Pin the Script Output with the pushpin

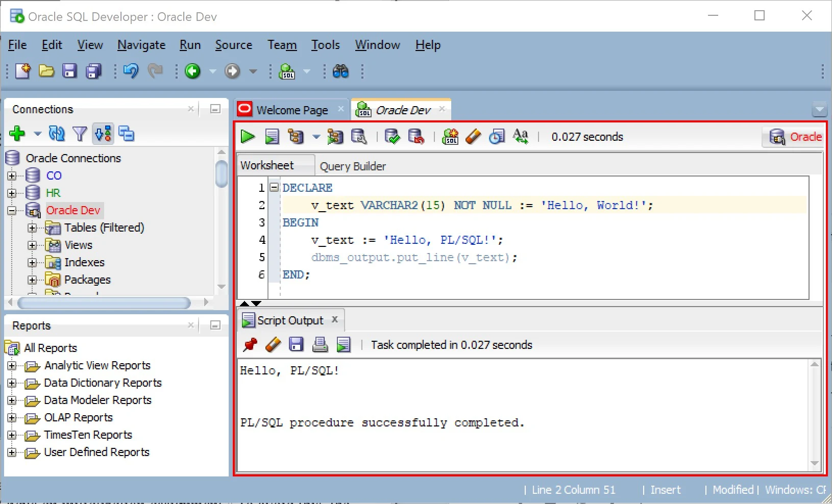point(250,345)
